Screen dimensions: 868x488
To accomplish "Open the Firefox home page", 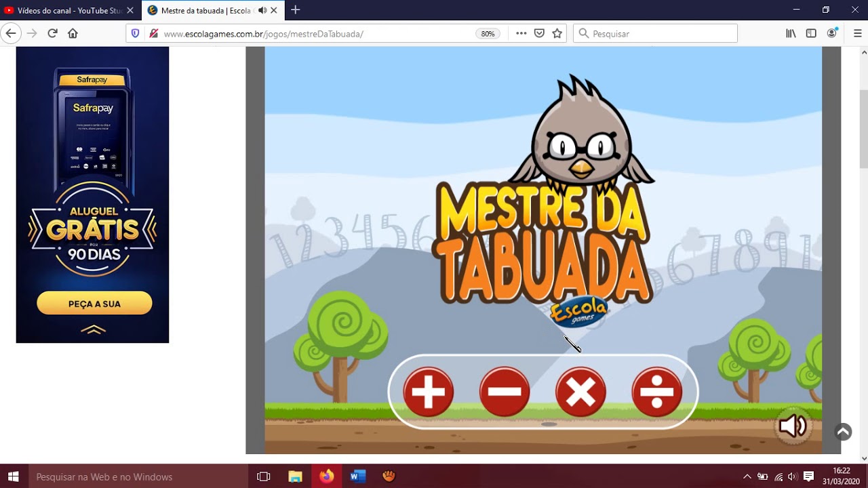I will 73,33.
